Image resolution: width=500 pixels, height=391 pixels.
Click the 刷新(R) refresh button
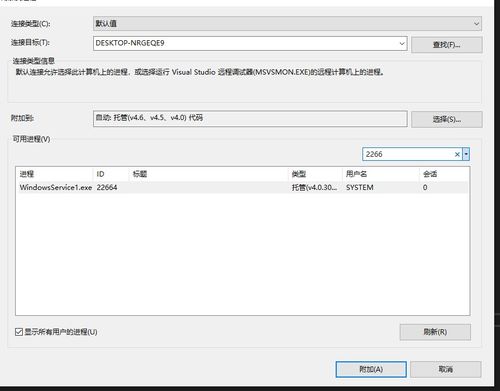pos(435,332)
